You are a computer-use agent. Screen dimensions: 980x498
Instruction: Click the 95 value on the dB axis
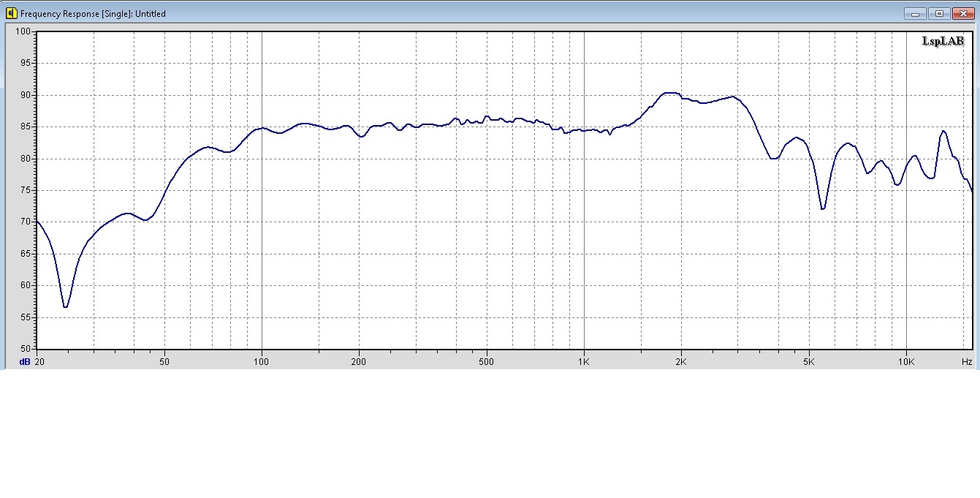26,64
